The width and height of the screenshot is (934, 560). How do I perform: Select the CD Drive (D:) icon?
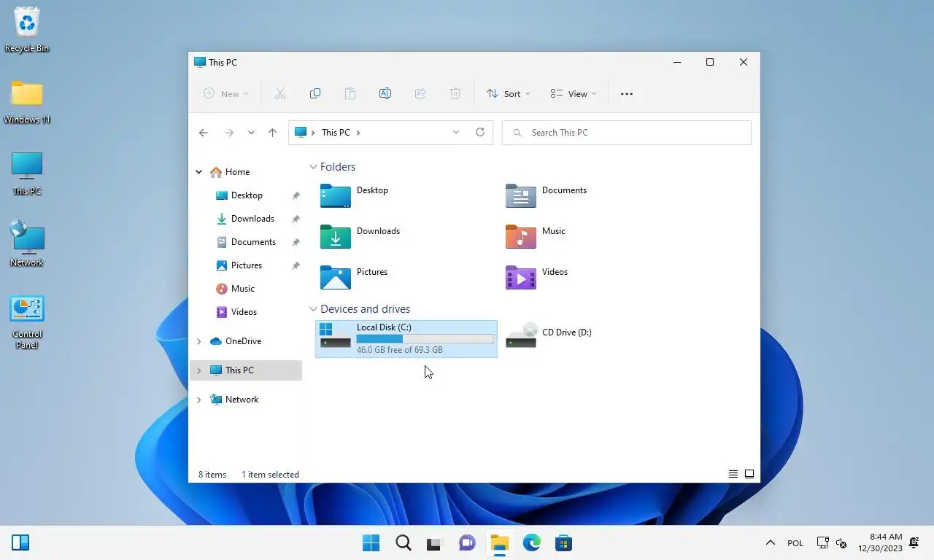pyautogui.click(x=521, y=336)
